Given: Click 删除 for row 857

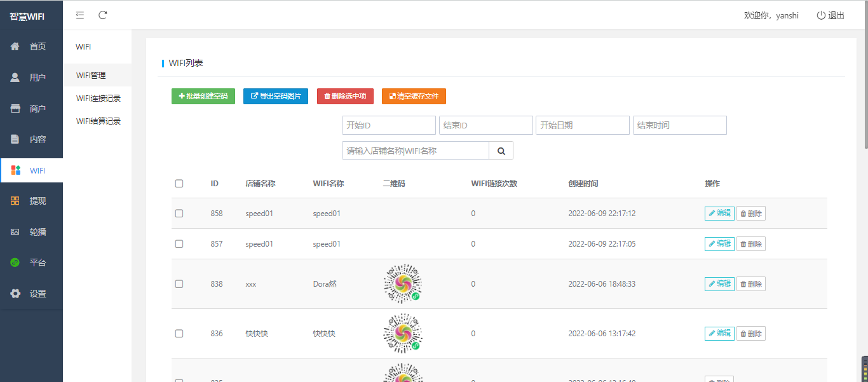Looking at the screenshot, I should tap(751, 244).
